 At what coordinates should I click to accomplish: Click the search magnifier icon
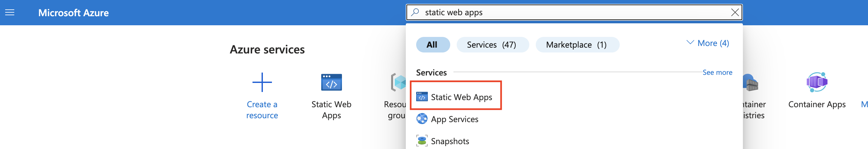click(416, 13)
